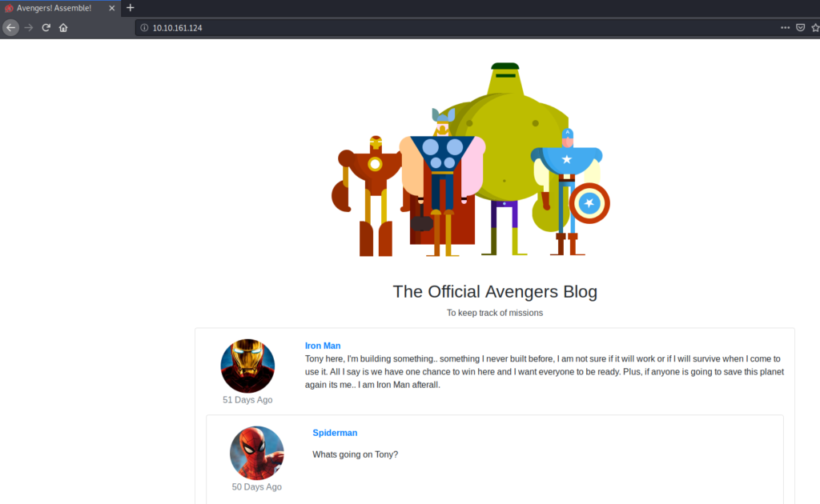820x504 pixels.
Task: Select the Avengers! Assemble! tab
Action: tap(54, 8)
